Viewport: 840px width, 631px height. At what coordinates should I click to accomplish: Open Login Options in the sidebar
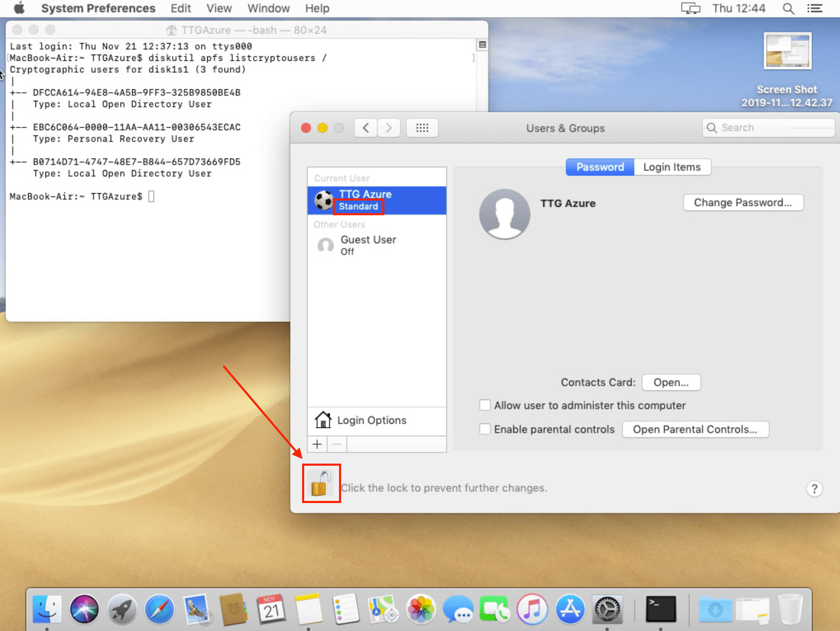click(371, 420)
